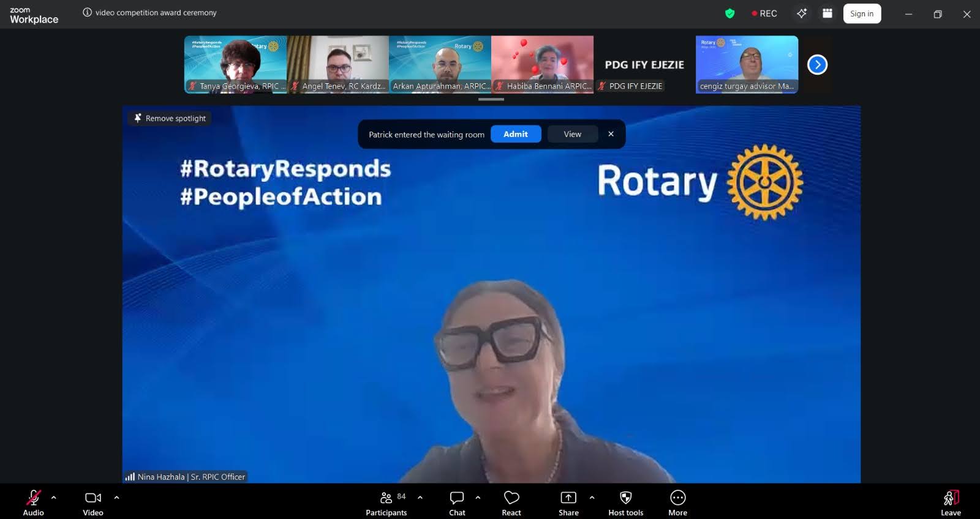Dismiss the waiting room notification
The width and height of the screenshot is (980, 519).
pos(611,134)
